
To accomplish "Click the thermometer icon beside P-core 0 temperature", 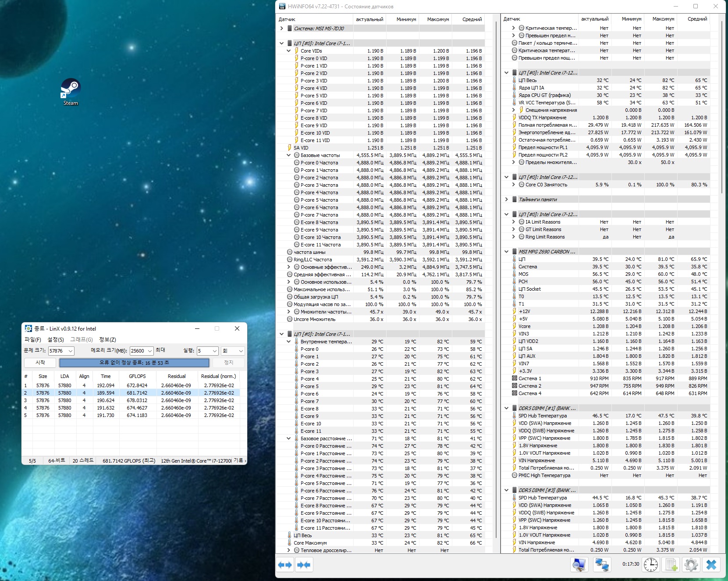I will point(296,349).
